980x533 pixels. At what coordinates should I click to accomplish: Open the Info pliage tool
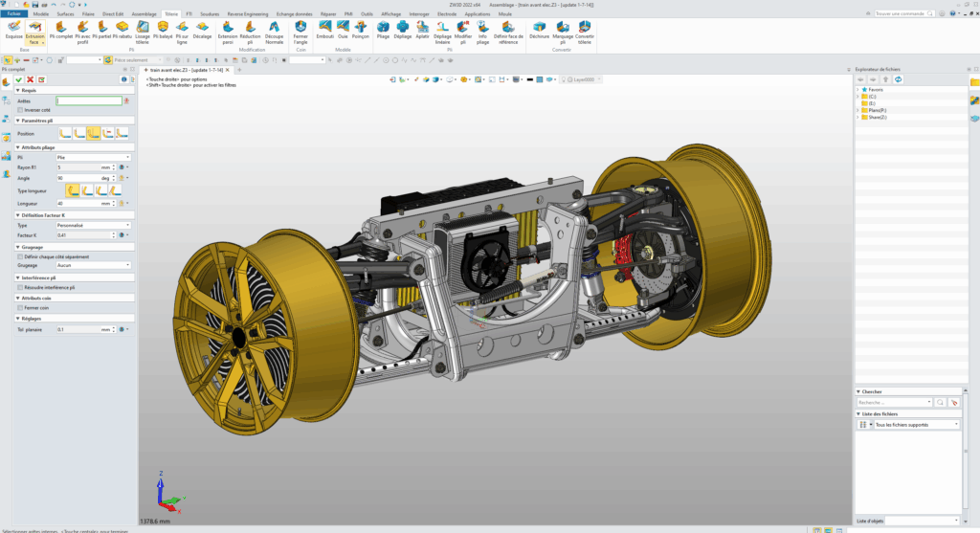coord(482,33)
